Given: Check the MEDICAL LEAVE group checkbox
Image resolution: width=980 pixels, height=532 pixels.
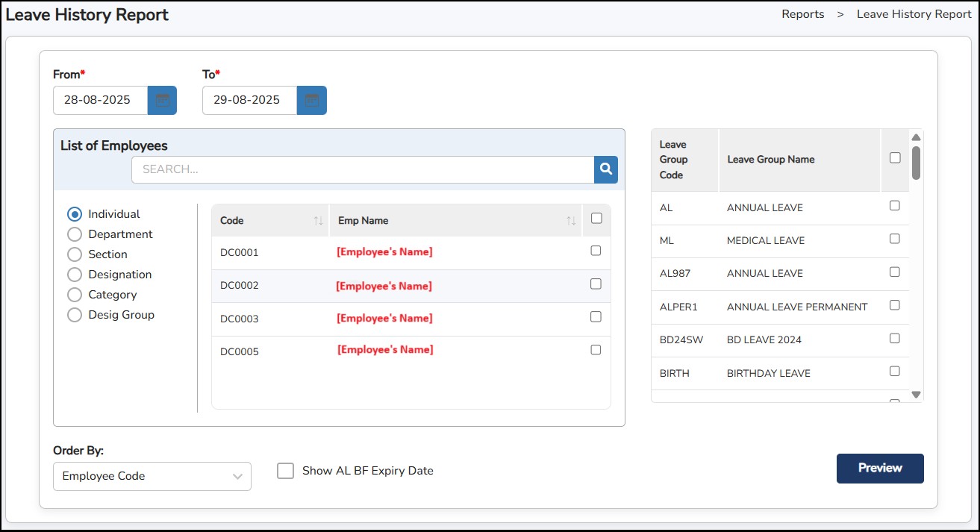Looking at the screenshot, I should click(x=895, y=239).
